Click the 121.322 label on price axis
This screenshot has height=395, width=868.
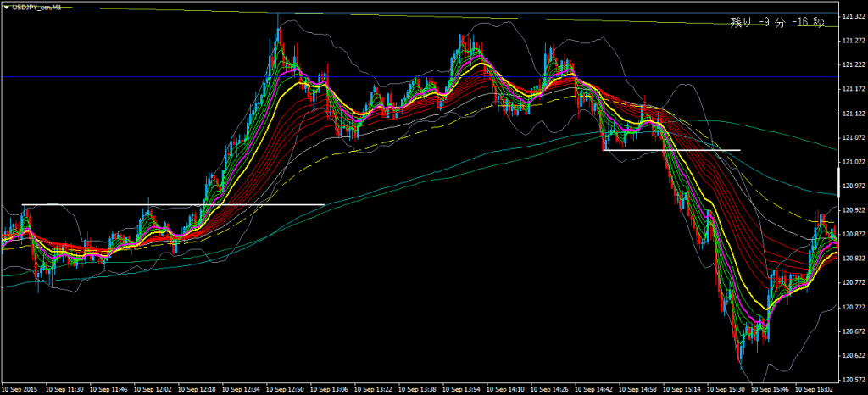852,16
